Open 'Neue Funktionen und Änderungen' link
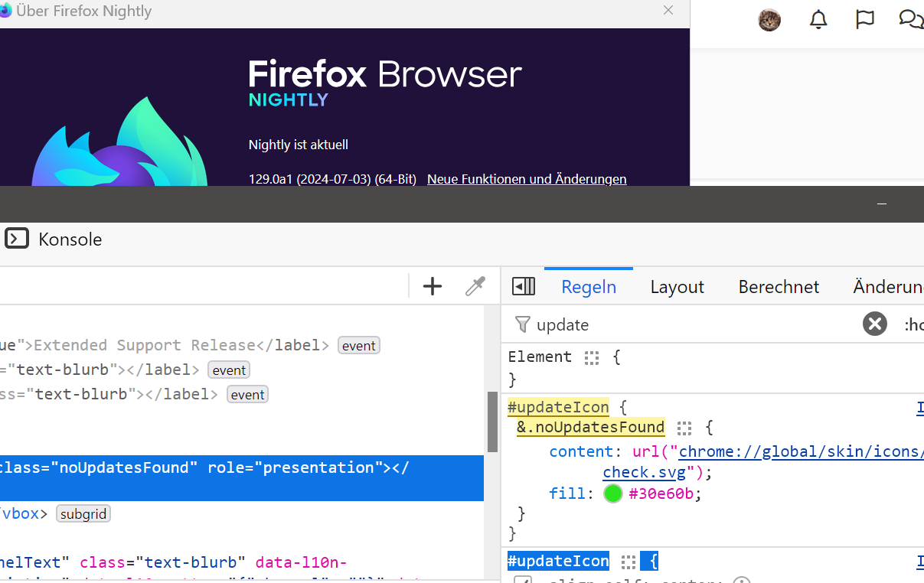Viewport: 924px width, 583px height. (x=527, y=179)
